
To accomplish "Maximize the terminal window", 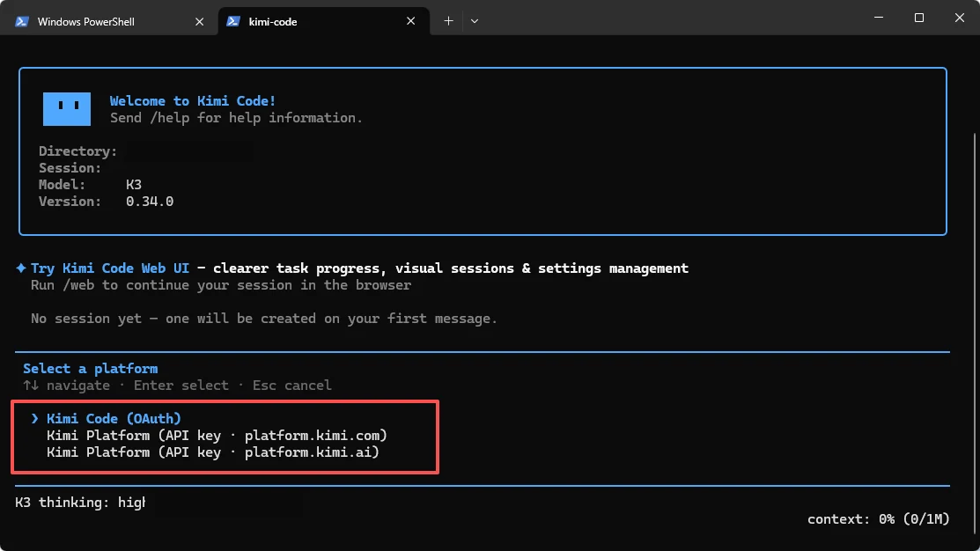I will point(918,18).
